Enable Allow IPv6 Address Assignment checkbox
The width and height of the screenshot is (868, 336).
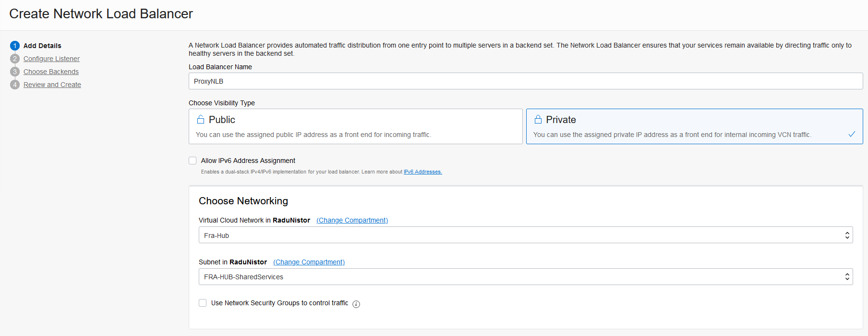[x=193, y=161]
